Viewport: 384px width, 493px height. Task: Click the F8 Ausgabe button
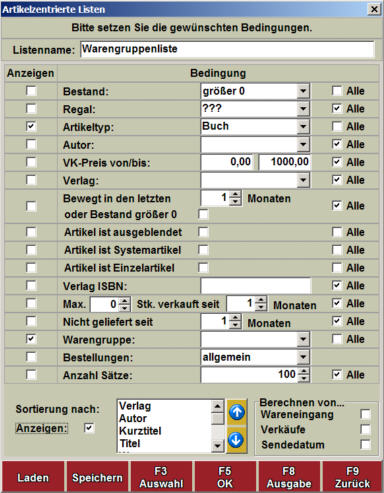click(x=289, y=477)
